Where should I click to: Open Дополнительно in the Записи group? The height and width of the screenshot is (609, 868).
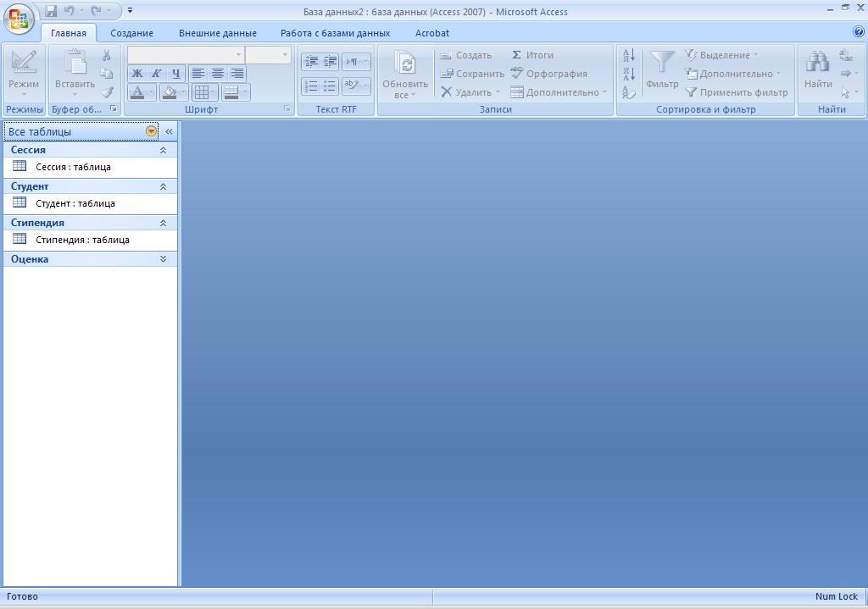click(x=559, y=92)
